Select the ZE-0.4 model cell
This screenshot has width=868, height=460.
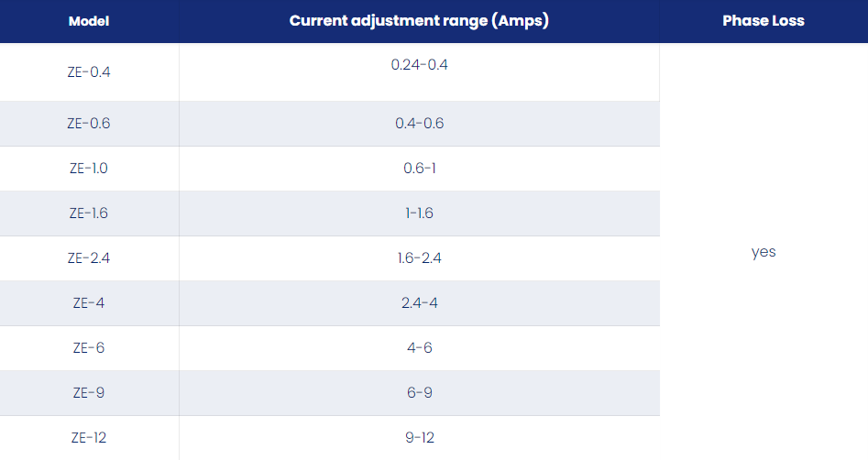coord(89,72)
